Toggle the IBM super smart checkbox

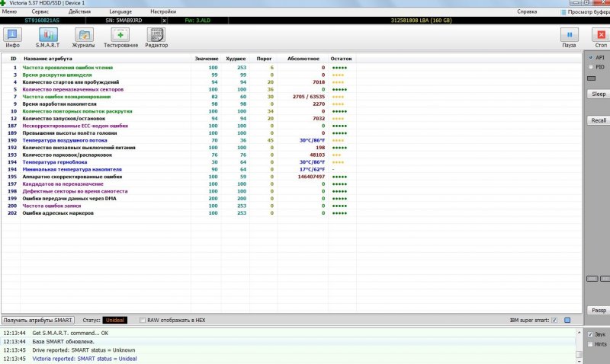point(554,320)
